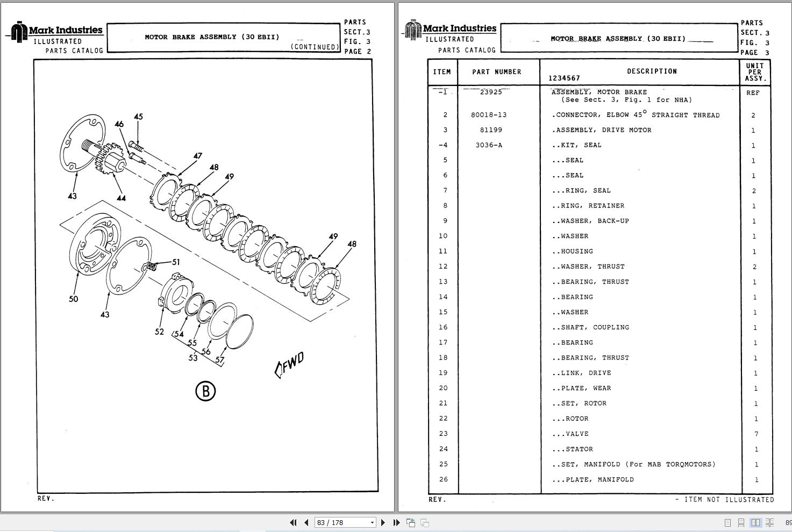
Task: Click callout number 52 in the diagram
Action: pyautogui.click(x=159, y=332)
